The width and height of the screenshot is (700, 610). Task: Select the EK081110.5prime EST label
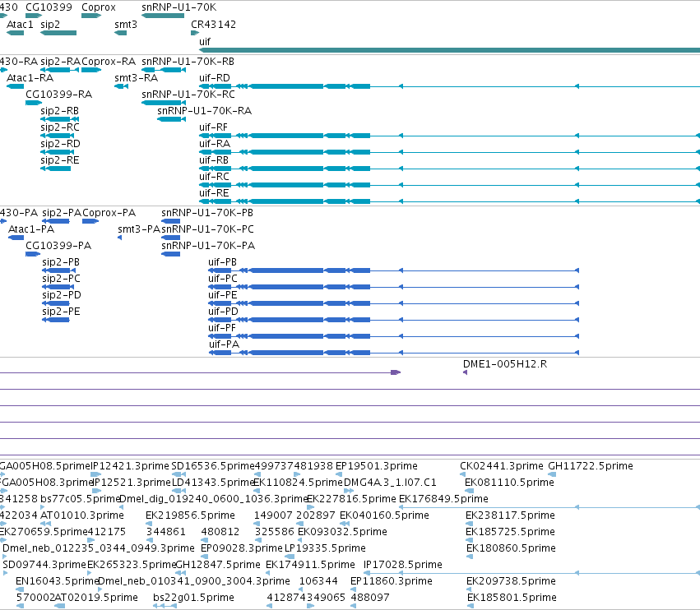point(509,483)
